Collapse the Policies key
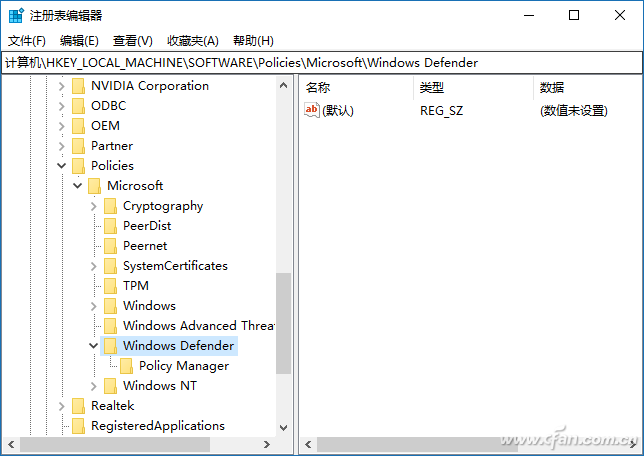 pyautogui.click(x=62, y=166)
